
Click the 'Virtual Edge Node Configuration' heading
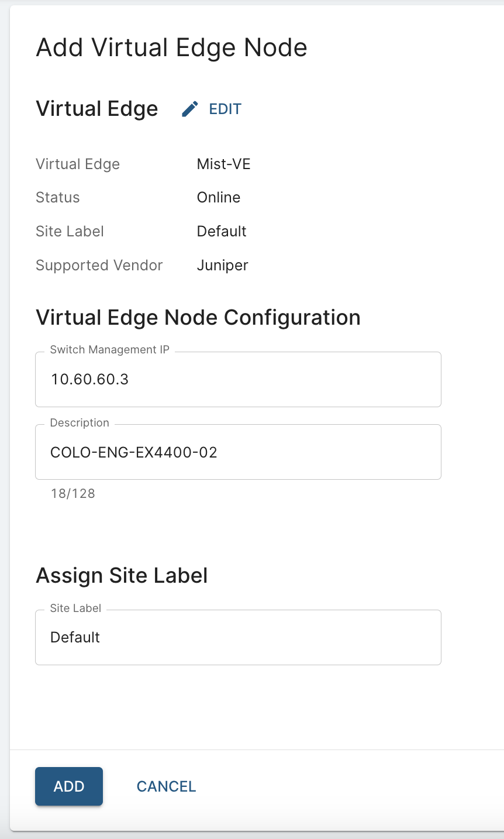point(198,318)
